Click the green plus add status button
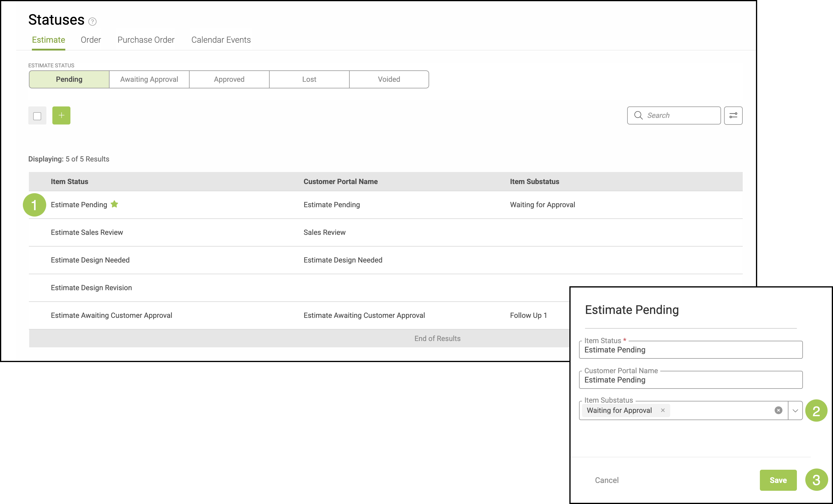833x504 pixels. coord(61,115)
